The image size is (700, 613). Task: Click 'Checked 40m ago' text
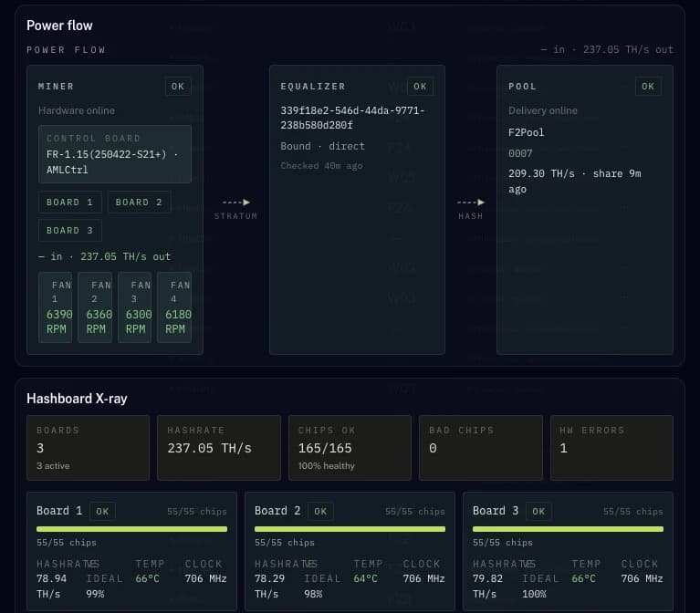[321, 165]
